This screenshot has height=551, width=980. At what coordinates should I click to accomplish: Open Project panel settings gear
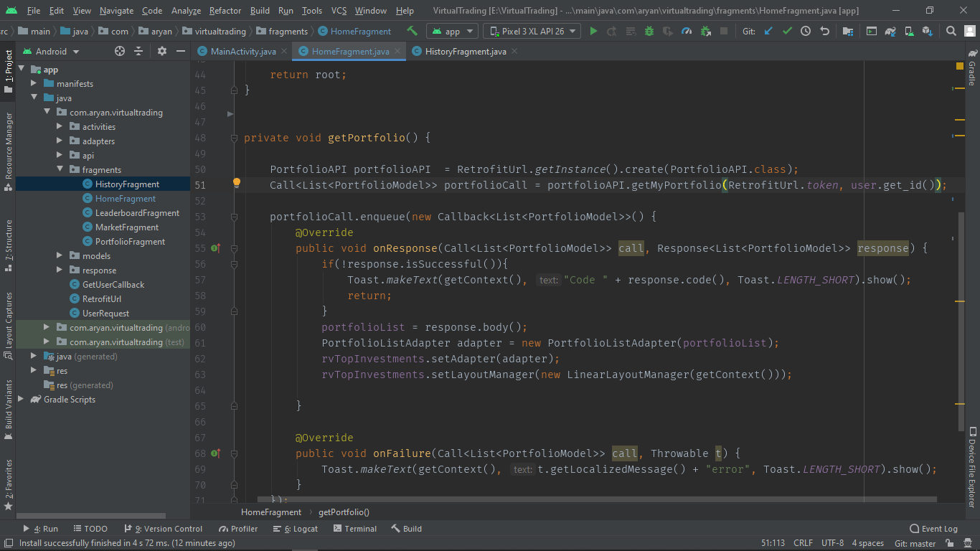tap(163, 51)
